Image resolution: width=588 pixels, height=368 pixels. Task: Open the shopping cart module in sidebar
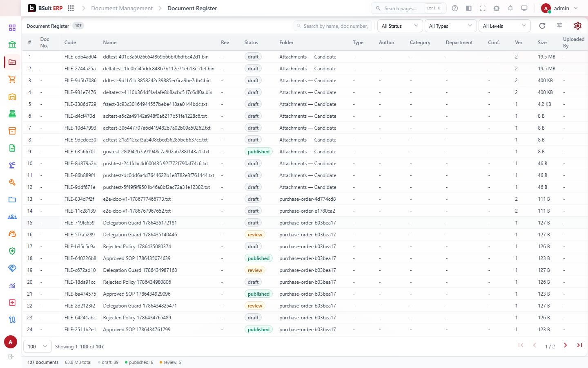pyautogui.click(x=12, y=79)
